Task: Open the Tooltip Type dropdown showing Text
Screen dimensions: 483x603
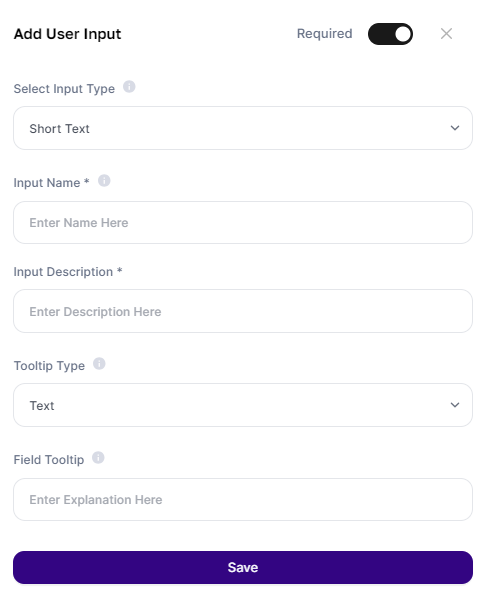Action: coord(243,405)
